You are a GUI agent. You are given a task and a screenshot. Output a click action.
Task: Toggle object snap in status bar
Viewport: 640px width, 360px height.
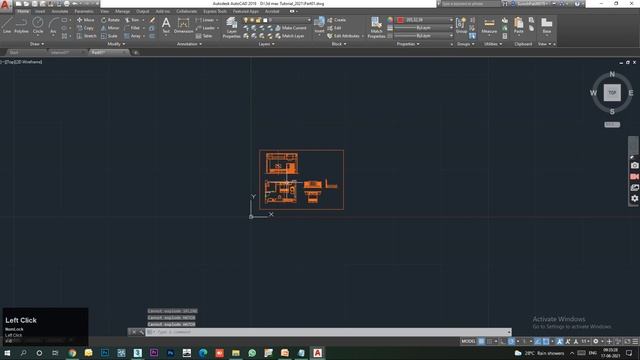pos(546,341)
